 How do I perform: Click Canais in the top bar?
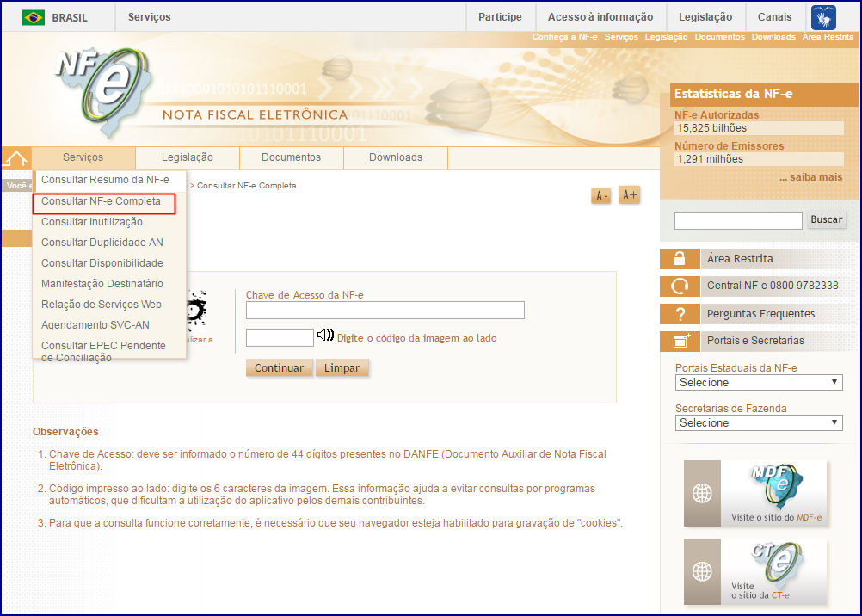[x=774, y=17]
